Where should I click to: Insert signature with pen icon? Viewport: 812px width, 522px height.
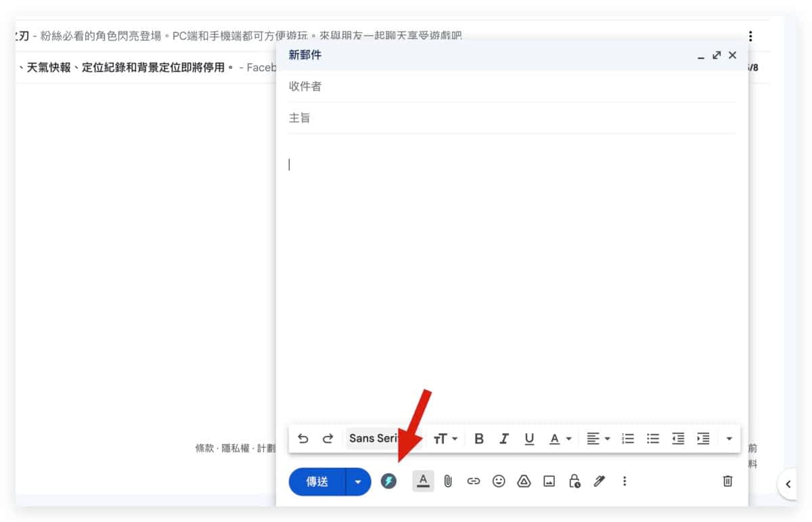click(600, 481)
